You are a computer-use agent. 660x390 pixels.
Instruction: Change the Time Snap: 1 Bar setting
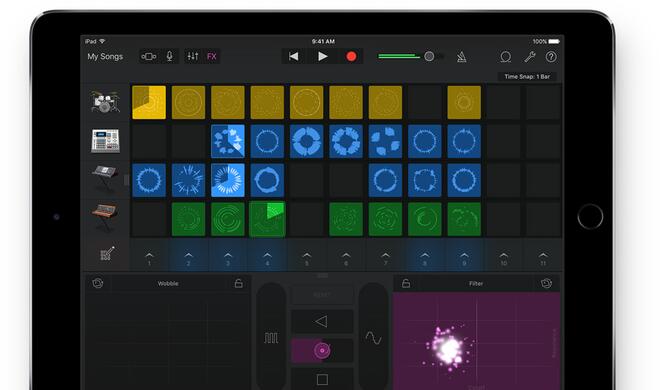[x=527, y=77]
